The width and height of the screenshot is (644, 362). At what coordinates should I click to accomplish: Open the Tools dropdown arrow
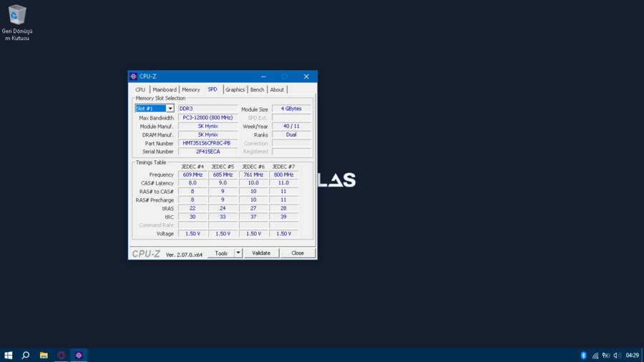tap(238, 253)
